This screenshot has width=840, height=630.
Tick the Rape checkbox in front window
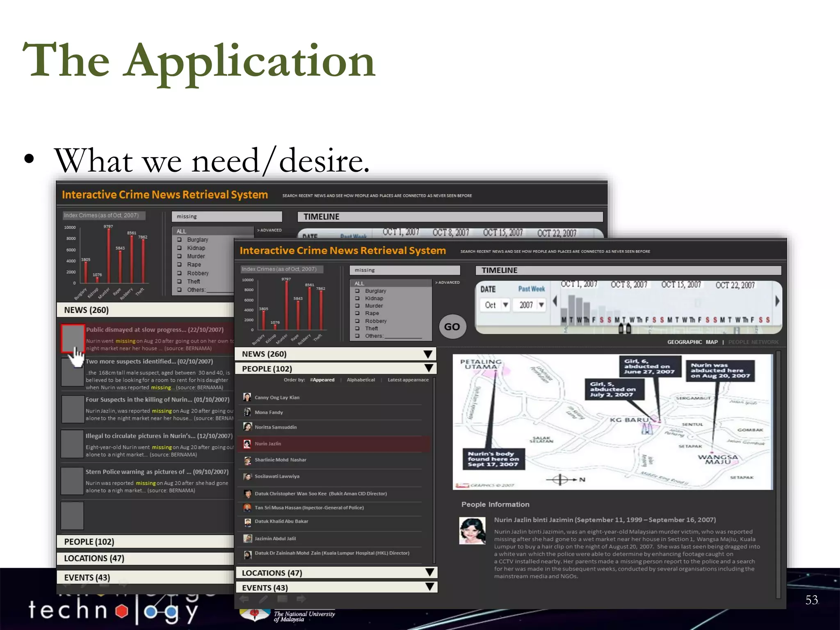(x=357, y=313)
